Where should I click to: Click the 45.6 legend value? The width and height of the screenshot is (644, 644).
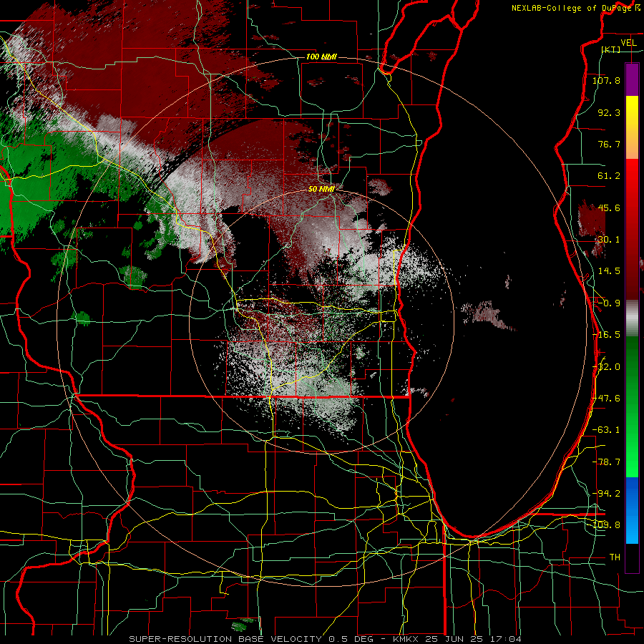coord(609,208)
